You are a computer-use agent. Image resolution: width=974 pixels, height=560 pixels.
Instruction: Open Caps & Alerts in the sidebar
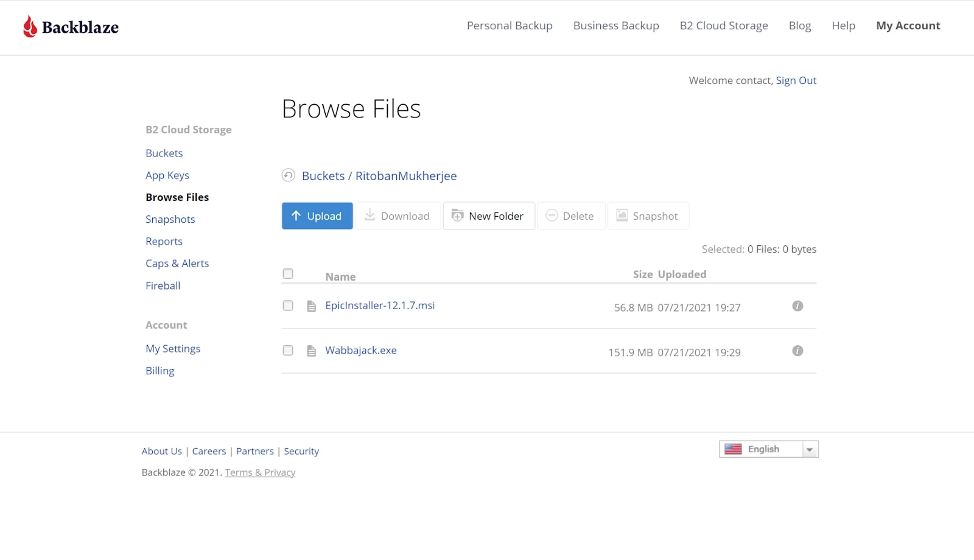177,264
